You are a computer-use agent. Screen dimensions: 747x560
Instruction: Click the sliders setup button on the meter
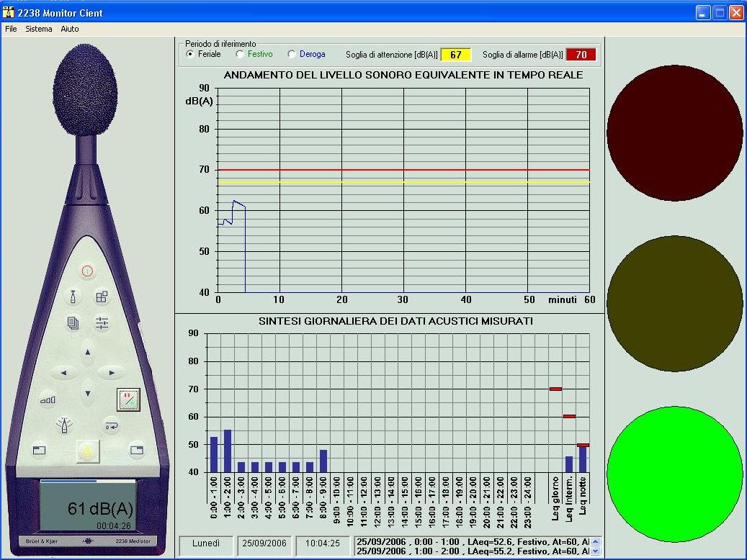(102, 323)
